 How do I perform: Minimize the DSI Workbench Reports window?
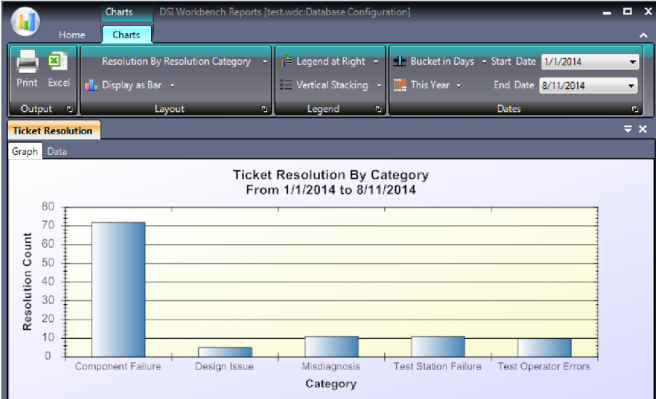(x=607, y=13)
